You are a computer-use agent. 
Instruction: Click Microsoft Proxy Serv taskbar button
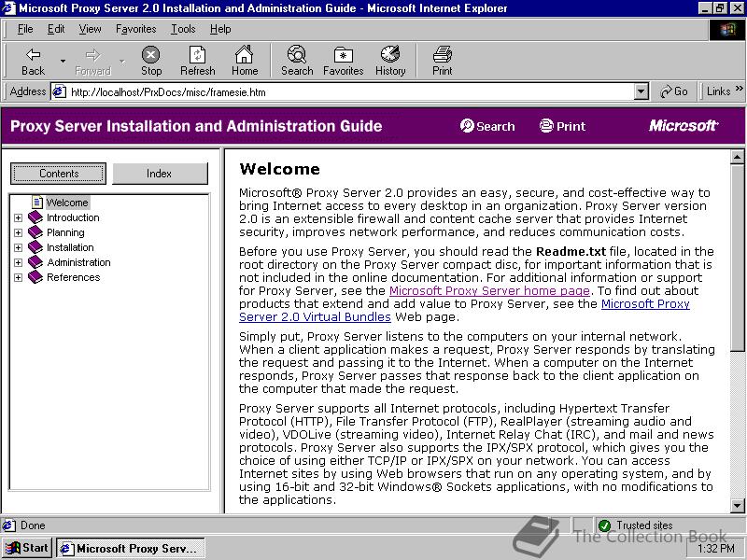[131, 548]
